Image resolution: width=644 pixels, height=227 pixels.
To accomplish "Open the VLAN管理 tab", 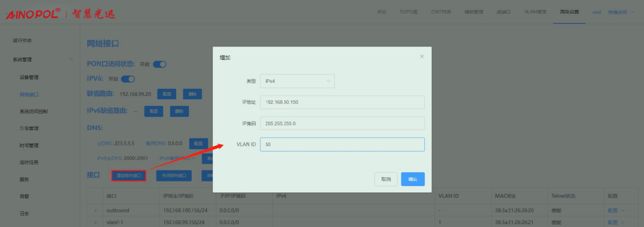I will 535,12.
